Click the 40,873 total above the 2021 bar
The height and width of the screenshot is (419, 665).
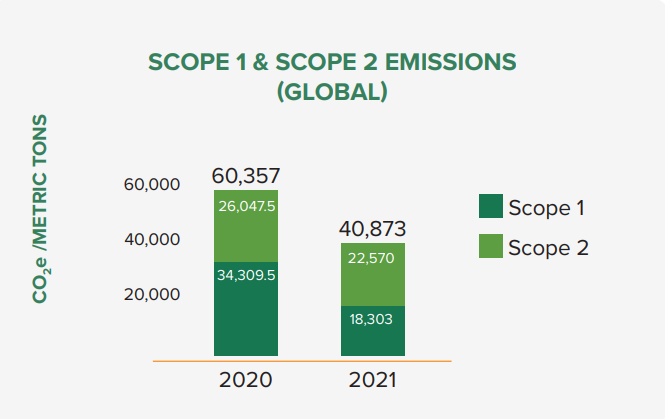tap(373, 229)
